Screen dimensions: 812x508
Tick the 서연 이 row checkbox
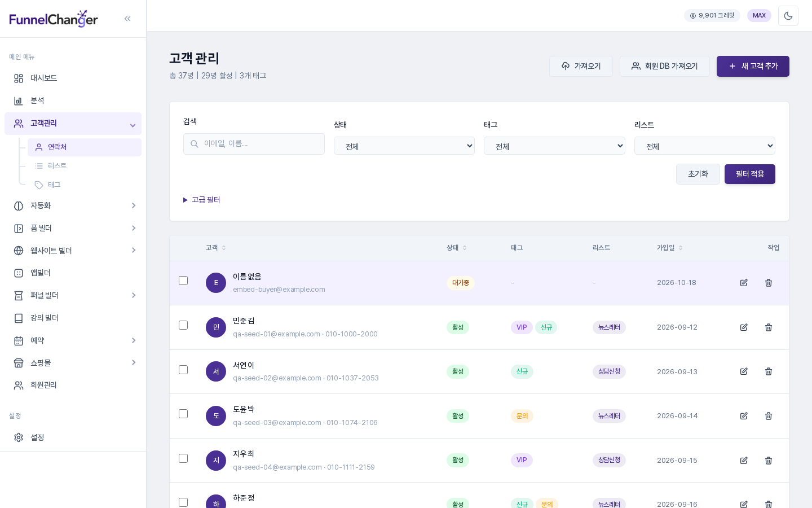183,370
